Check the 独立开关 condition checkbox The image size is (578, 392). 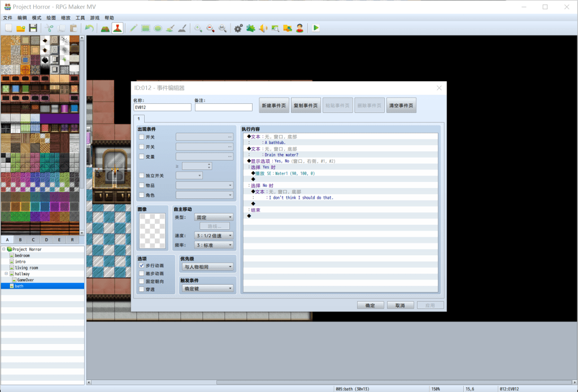pyautogui.click(x=142, y=176)
